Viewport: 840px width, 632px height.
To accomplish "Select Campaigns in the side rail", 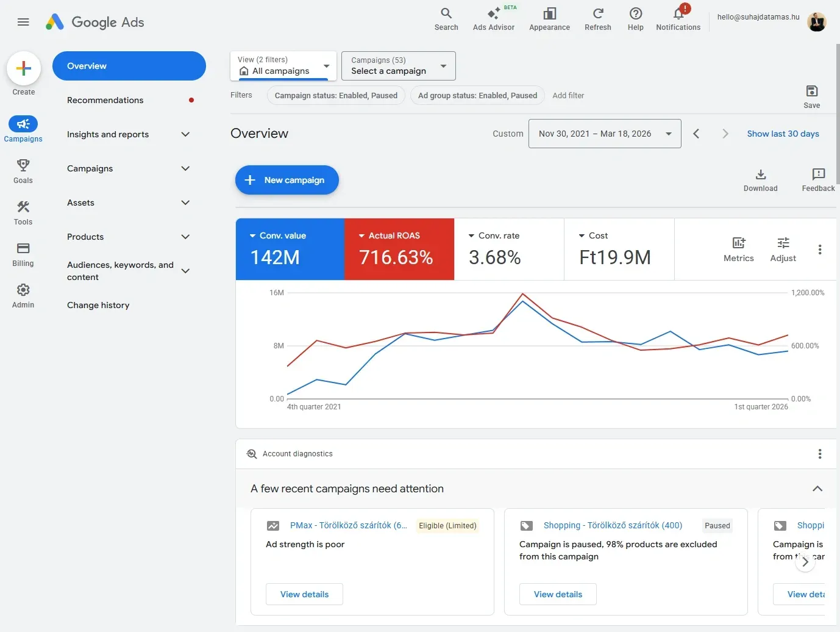I will click(x=23, y=129).
